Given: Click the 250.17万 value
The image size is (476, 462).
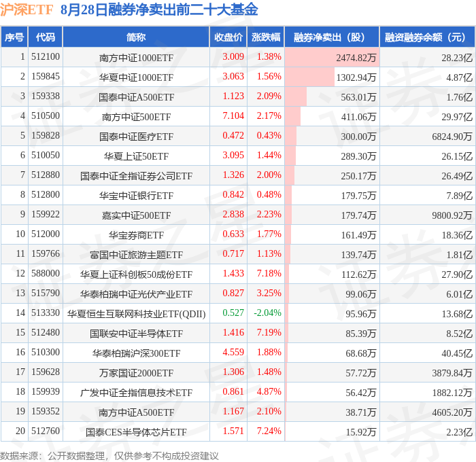Looking at the screenshot, I should tap(358, 176).
